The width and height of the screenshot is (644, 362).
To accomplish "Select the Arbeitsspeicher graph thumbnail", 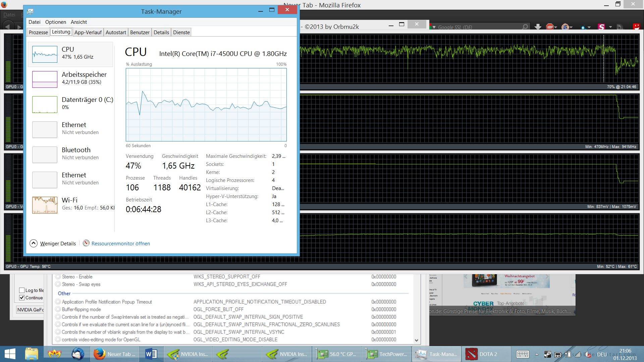I will pos(45,79).
